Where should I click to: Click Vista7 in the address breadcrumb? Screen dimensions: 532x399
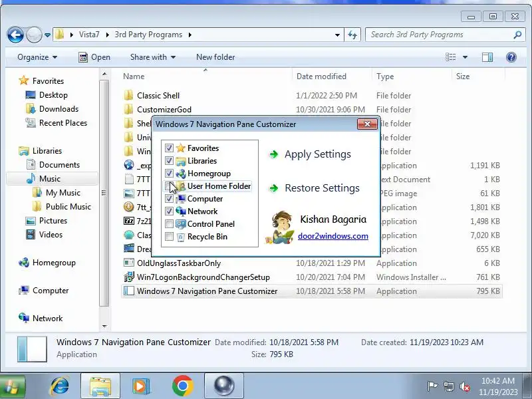pos(89,35)
